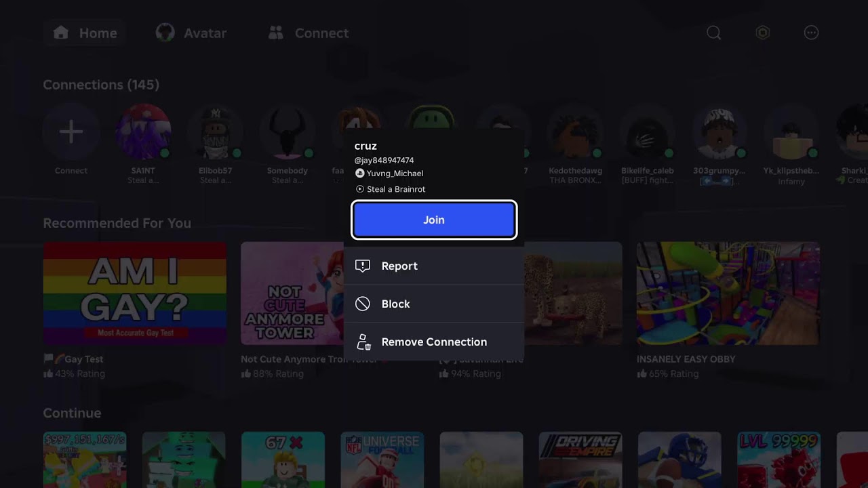Click the "@jay848947474" username text

pyautogui.click(x=384, y=161)
